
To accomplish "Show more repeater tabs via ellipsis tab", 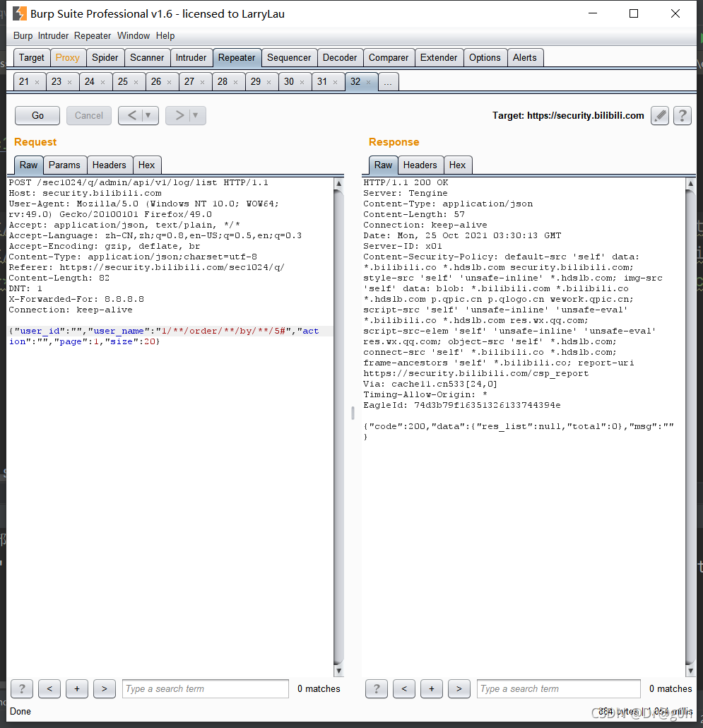I will point(389,82).
